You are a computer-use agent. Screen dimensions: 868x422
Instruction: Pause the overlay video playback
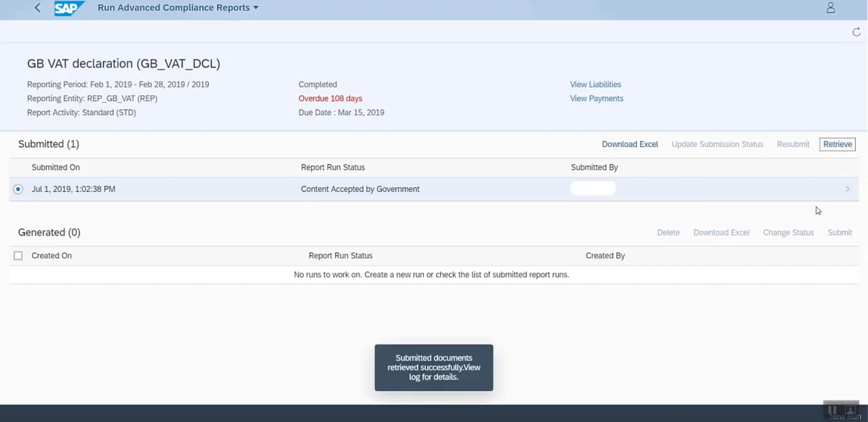832,410
